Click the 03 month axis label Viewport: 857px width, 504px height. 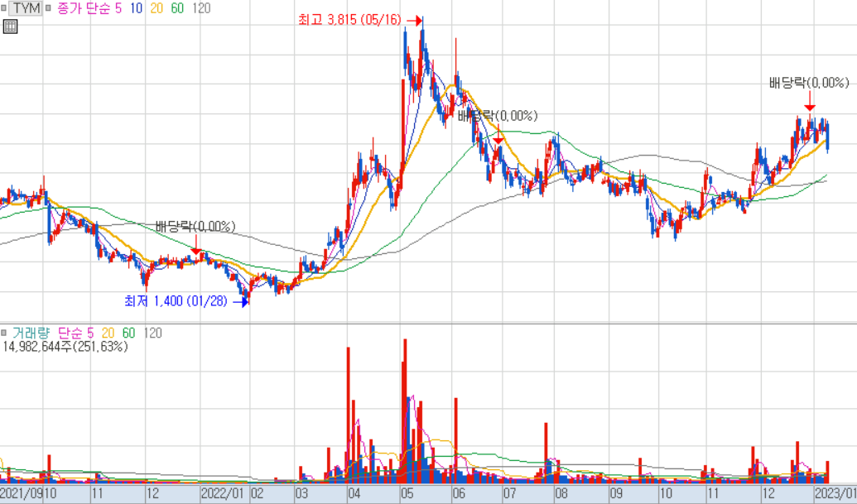tap(301, 493)
